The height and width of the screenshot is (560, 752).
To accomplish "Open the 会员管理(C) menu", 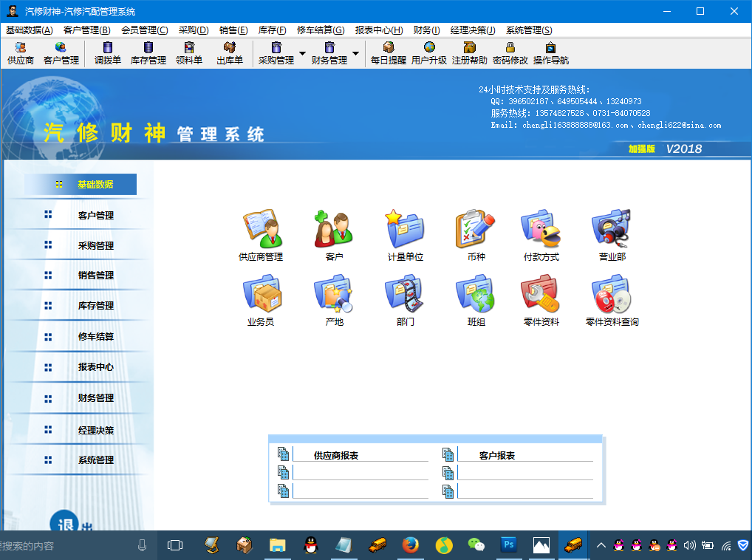I will click(144, 30).
